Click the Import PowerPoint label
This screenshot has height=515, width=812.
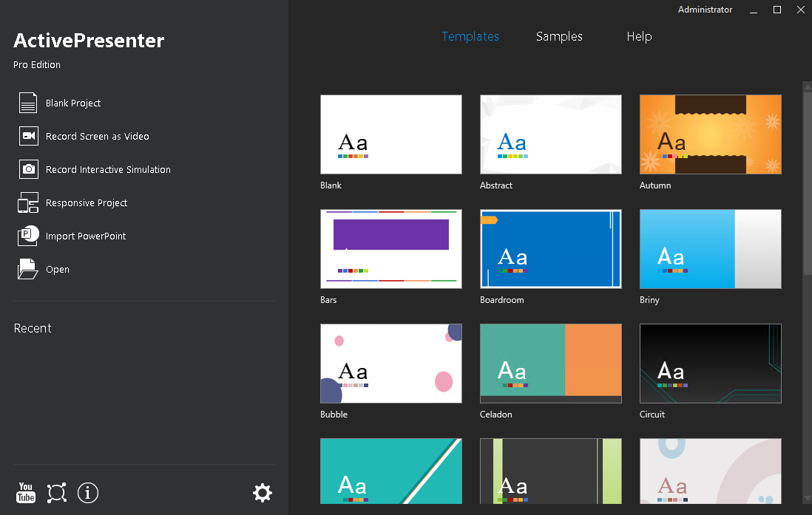click(x=86, y=236)
